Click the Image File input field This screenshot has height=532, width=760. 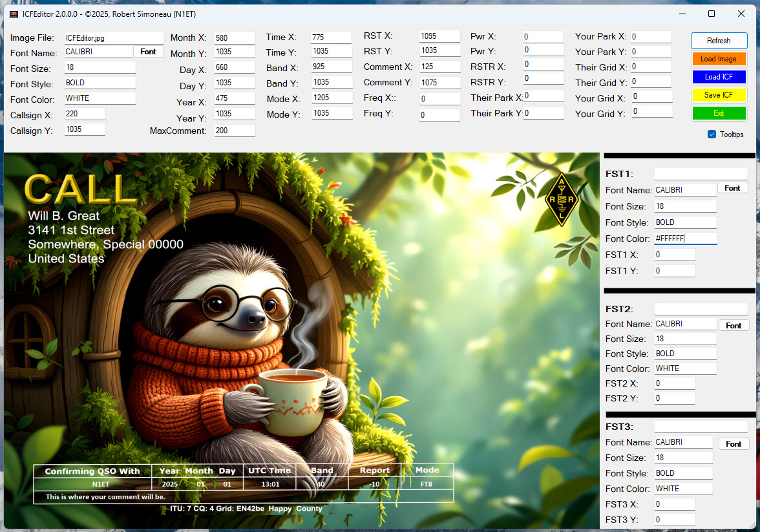coord(114,38)
